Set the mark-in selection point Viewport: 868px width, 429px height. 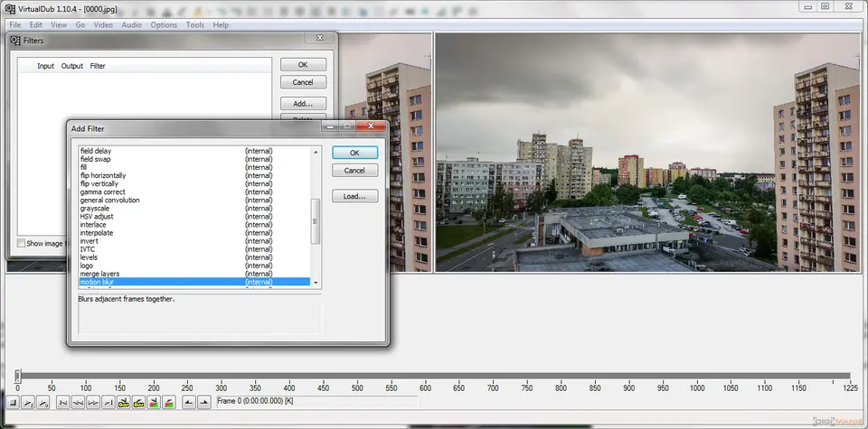point(188,402)
